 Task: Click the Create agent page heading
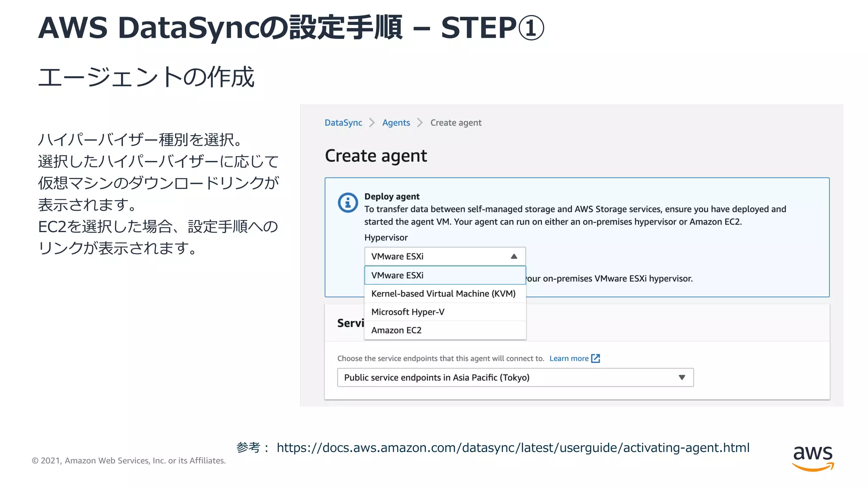376,156
